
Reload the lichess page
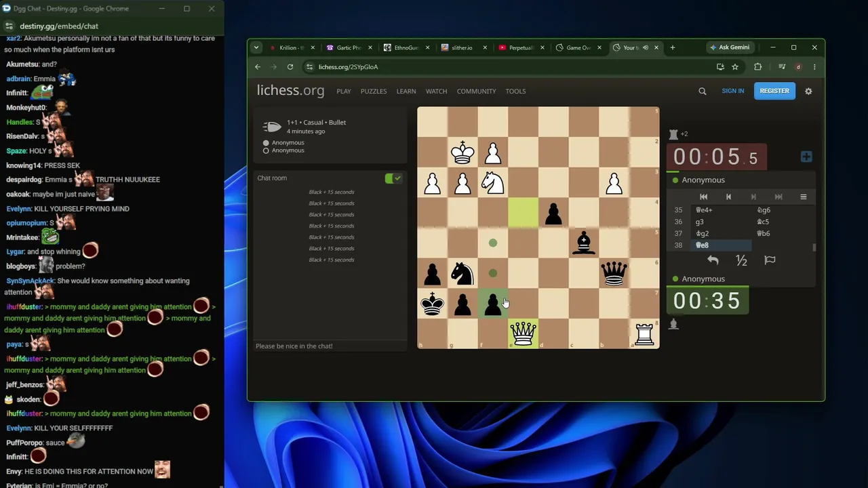pos(290,66)
